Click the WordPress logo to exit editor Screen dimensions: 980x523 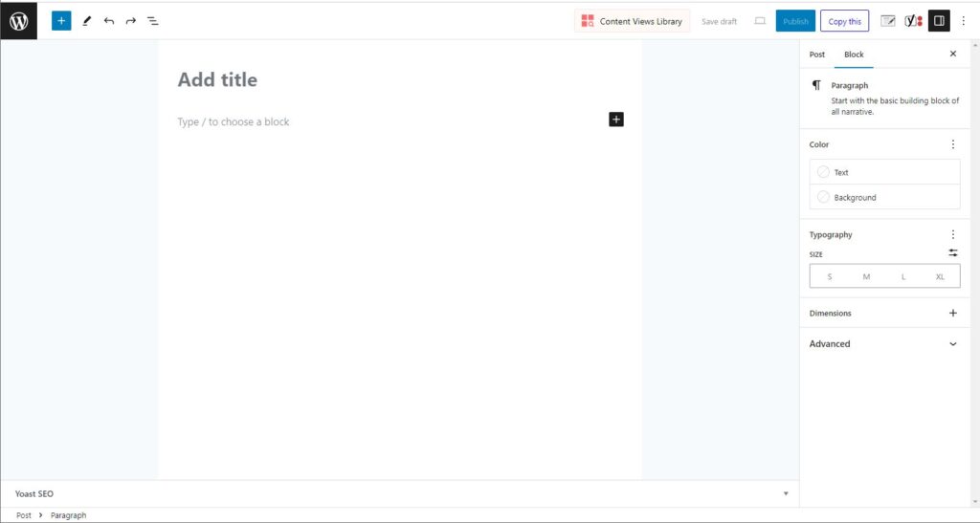click(19, 21)
